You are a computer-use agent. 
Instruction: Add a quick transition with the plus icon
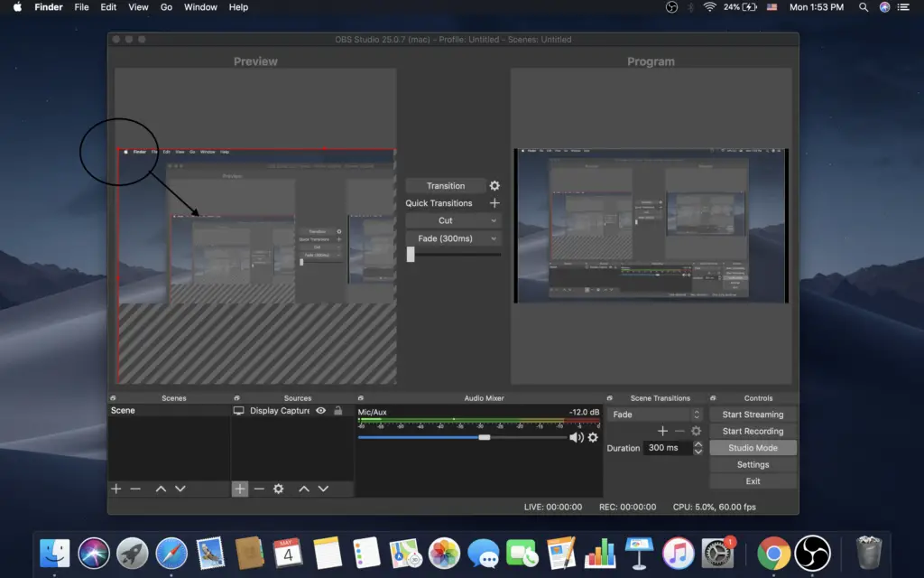494,203
